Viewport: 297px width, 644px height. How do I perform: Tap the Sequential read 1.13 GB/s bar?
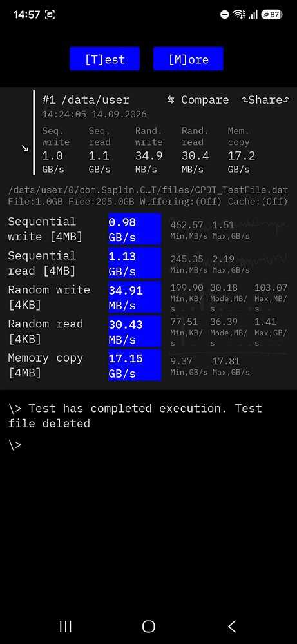135,263
